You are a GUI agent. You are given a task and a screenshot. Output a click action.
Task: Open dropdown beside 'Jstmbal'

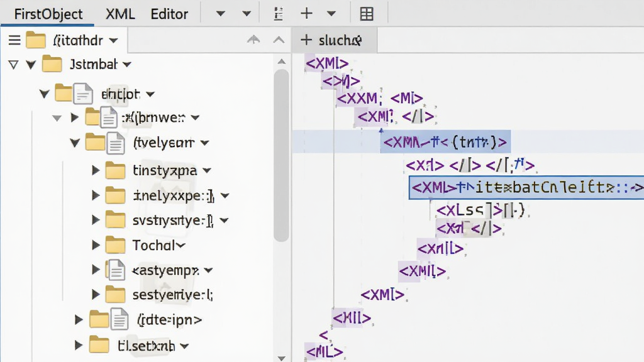[127, 65]
